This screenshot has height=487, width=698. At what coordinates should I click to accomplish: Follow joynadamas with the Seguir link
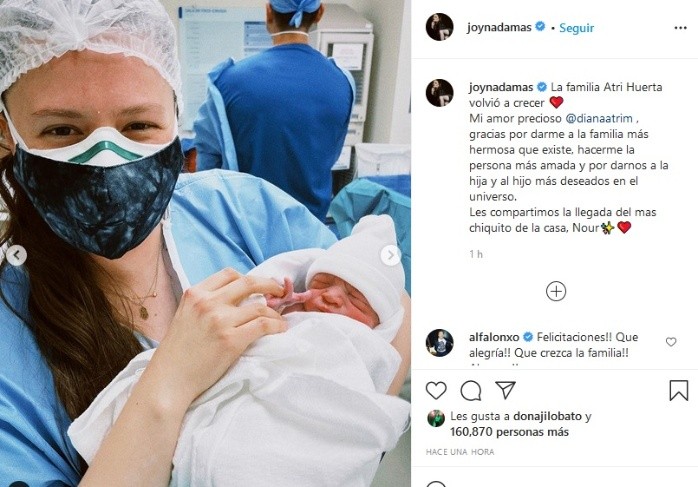[576, 28]
